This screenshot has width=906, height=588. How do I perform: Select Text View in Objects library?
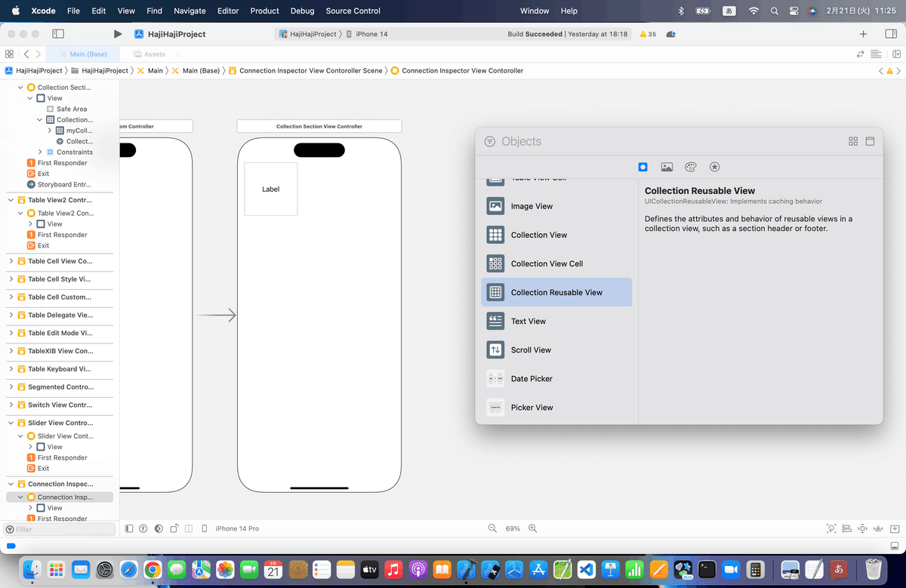(x=556, y=321)
